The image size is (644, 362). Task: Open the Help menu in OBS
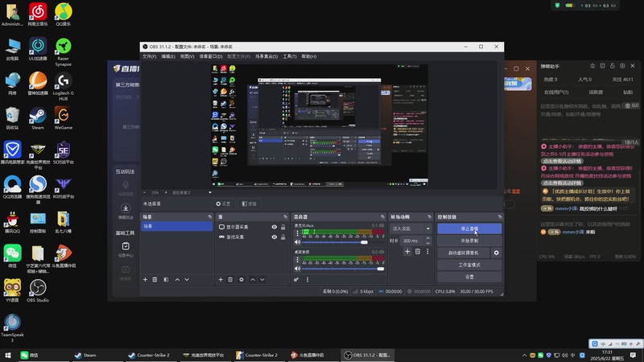click(309, 56)
